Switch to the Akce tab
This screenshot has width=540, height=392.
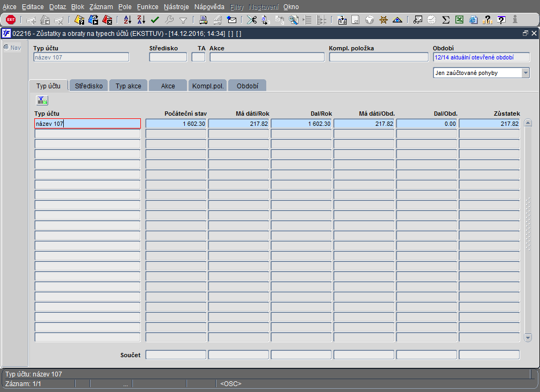(168, 86)
